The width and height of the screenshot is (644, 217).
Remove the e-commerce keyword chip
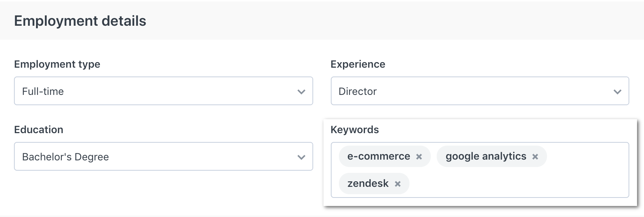419,156
